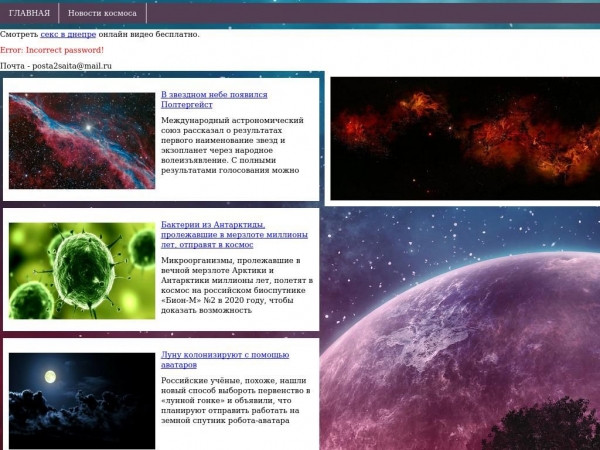Click the night moon thumbnail

(x=82, y=401)
